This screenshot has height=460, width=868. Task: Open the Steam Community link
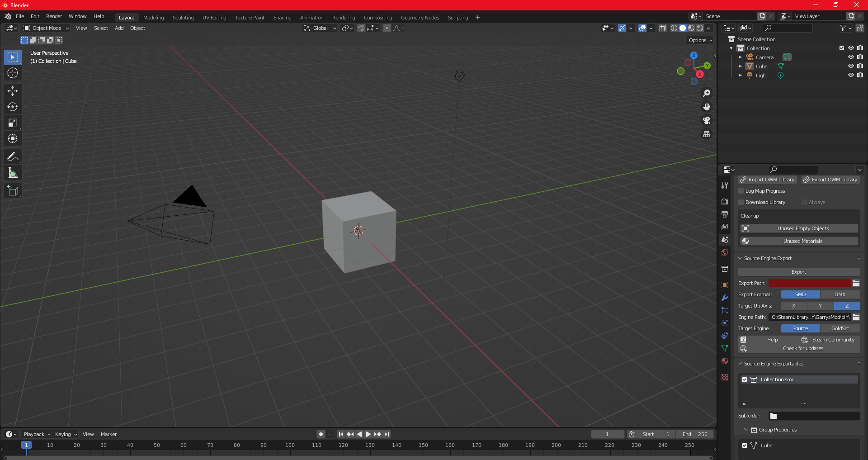pos(830,340)
